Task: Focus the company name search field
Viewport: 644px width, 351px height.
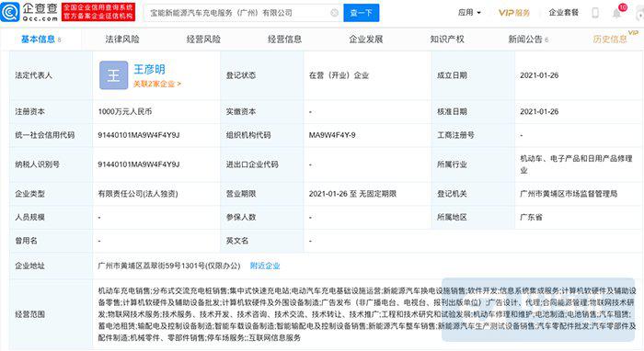Action: [x=242, y=13]
